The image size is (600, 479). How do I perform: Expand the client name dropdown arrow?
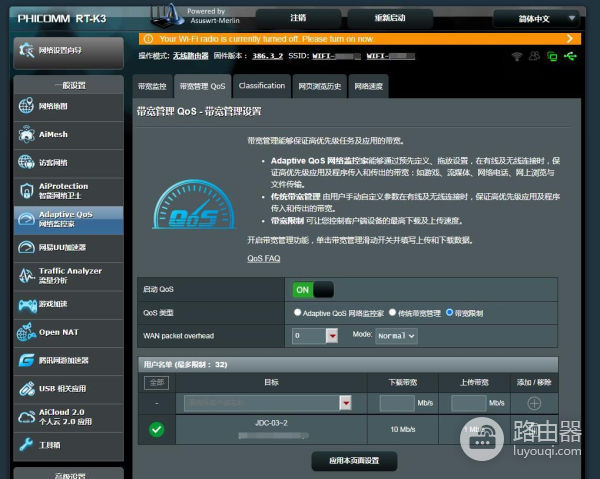(x=346, y=403)
